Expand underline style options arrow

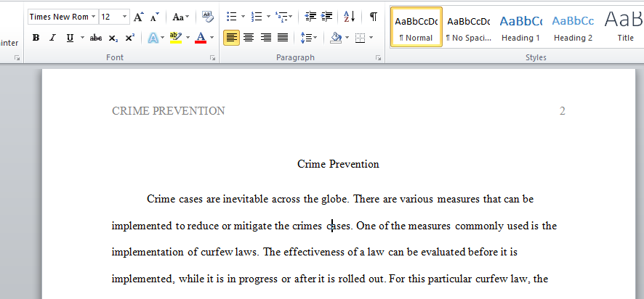point(82,38)
